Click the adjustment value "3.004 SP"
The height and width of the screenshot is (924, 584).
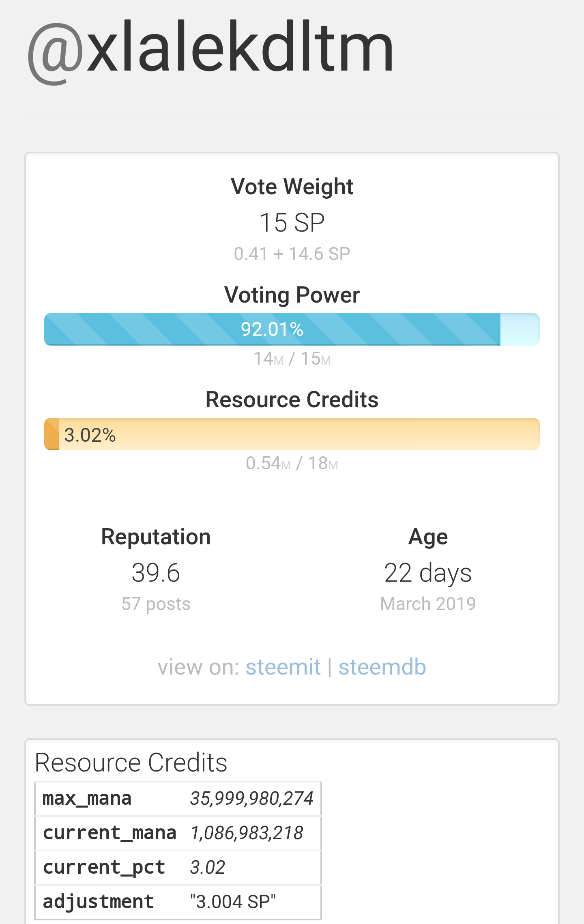(233, 902)
